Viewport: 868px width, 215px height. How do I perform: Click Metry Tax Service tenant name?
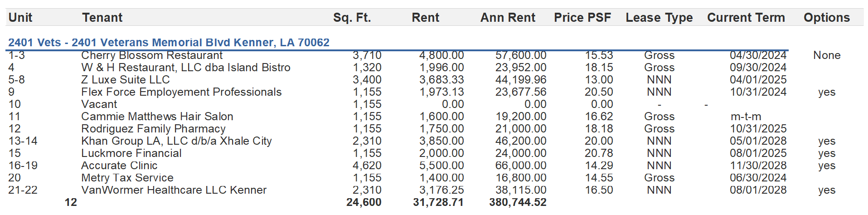point(127,178)
